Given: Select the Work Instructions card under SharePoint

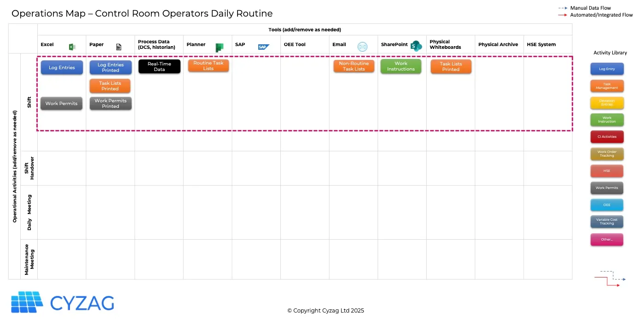Looking at the screenshot, I should pos(401,66).
